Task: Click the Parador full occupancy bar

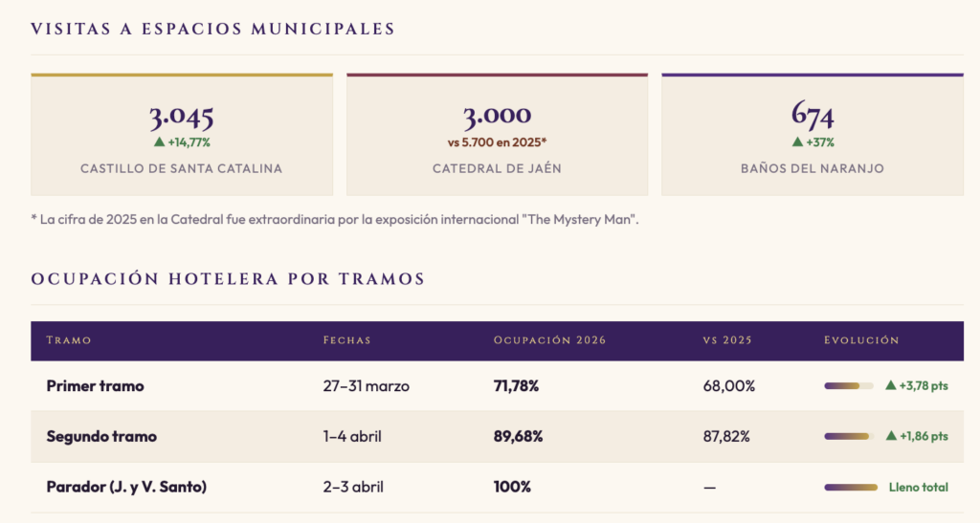Action: (851, 487)
